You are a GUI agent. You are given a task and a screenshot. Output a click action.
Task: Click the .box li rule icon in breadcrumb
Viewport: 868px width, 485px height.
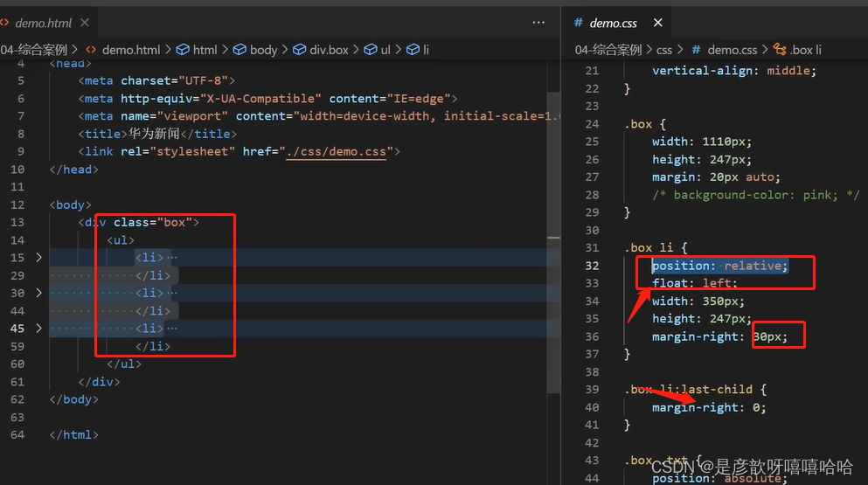[778, 50]
